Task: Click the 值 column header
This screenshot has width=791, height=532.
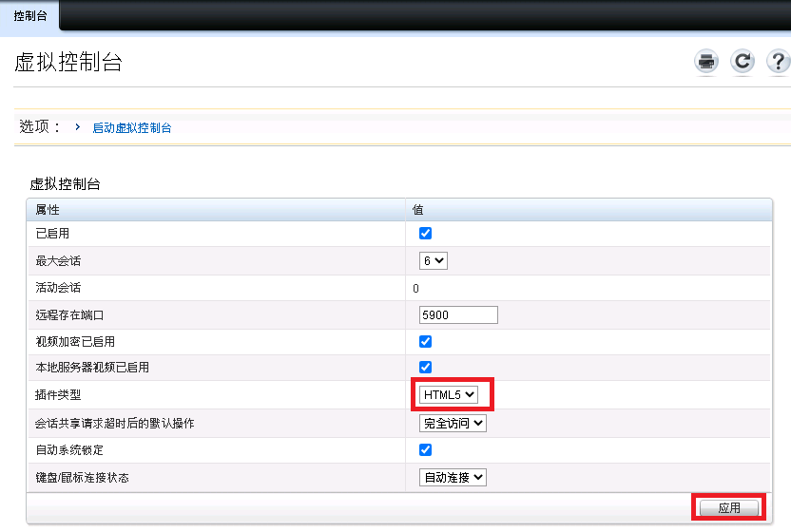Action: click(x=417, y=210)
